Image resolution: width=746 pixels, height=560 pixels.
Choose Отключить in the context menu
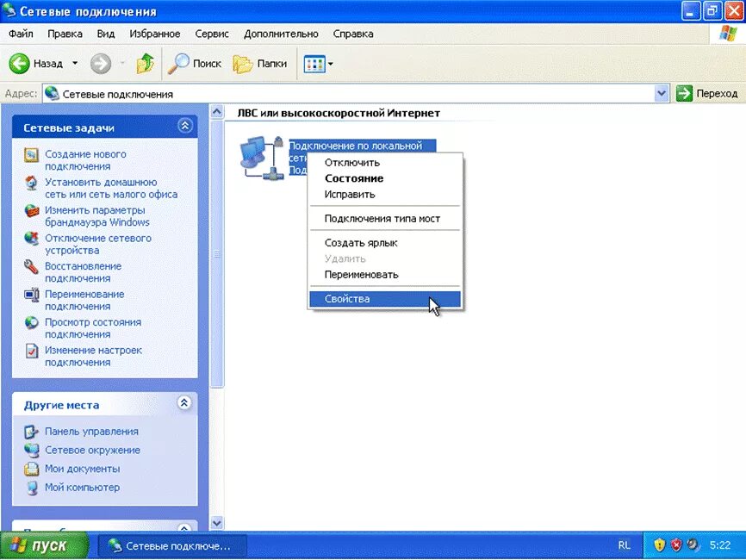coord(385,163)
